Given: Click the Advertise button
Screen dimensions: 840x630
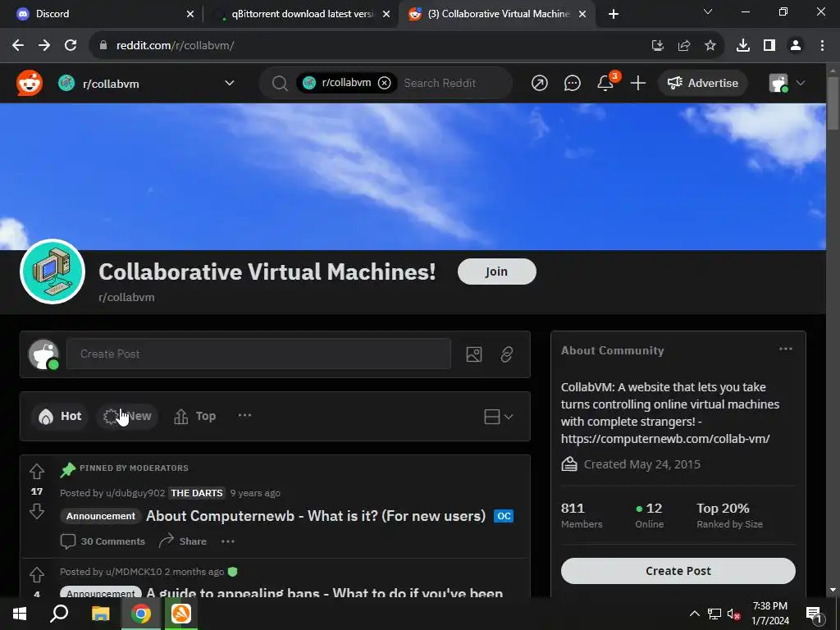Looking at the screenshot, I should (x=702, y=83).
